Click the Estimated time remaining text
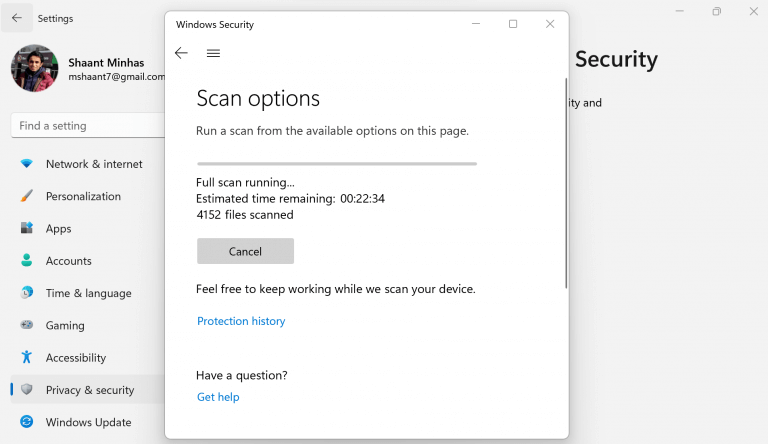The image size is (768, 444). [x=290, y=198]
